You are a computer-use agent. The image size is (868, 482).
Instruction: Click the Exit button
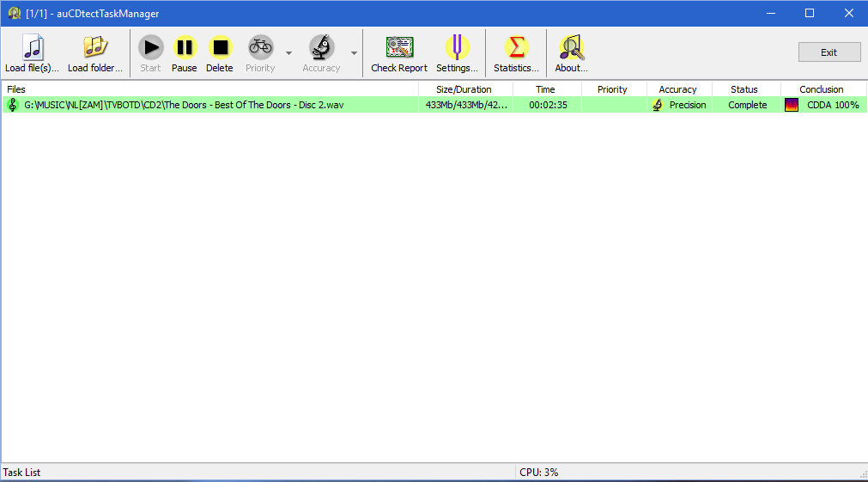click(829, 52)
